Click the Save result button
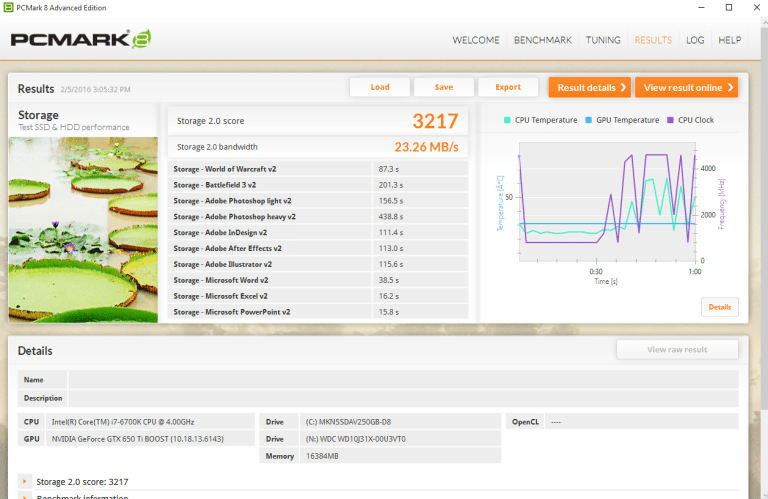This screenshot has width=768, height=499. [444, 87]
